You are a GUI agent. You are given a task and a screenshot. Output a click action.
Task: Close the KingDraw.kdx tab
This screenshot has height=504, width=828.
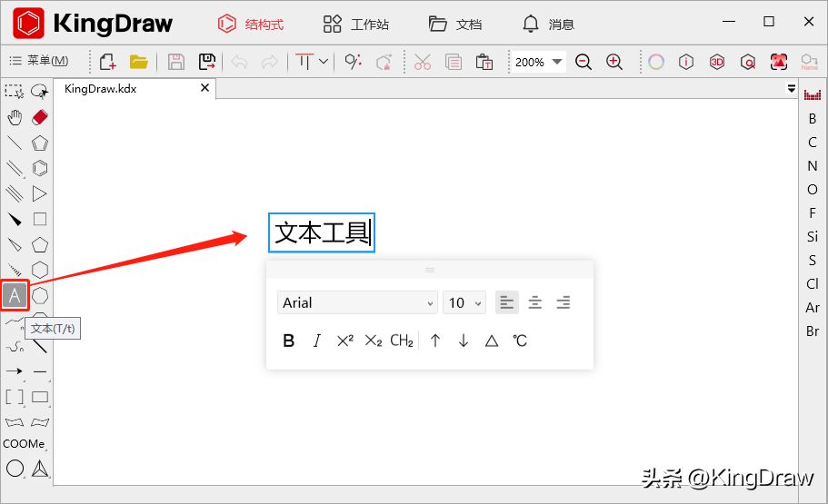pos(205,87)
